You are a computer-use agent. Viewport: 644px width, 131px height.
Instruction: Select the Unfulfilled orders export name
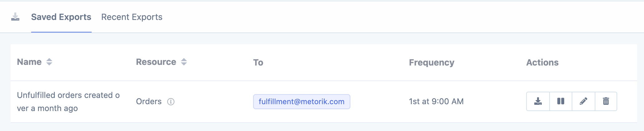coord(68,102)
